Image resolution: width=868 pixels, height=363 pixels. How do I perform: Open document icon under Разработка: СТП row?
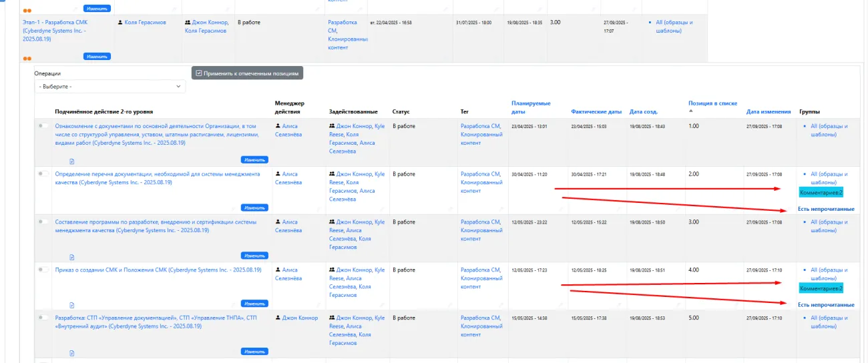click(72, 352)
